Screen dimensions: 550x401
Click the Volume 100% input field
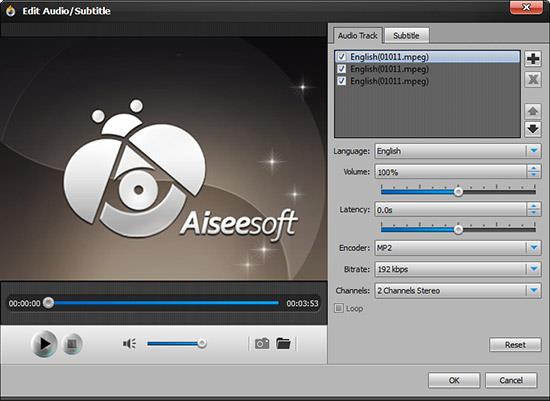[x=451, y=172]
